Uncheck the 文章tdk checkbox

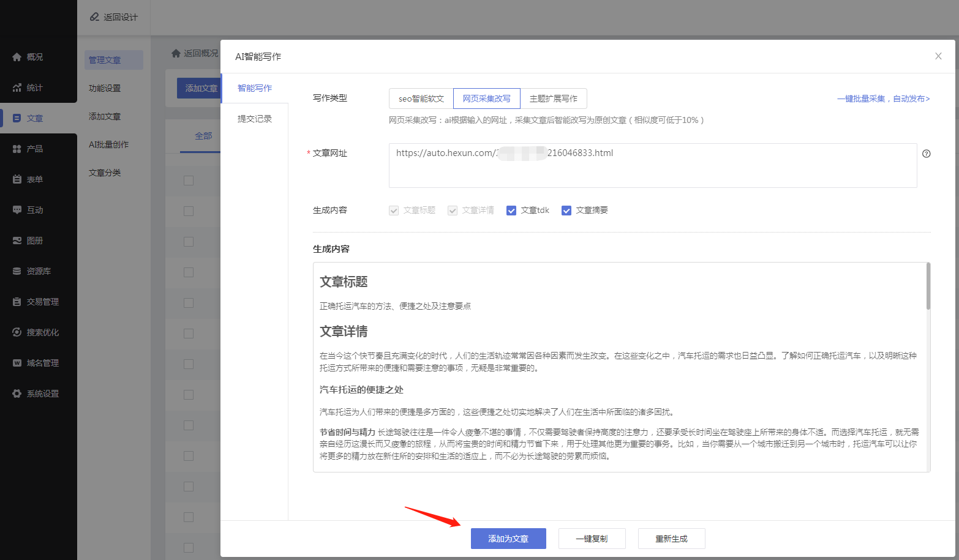pyautogui.click(x=511, y=211)
